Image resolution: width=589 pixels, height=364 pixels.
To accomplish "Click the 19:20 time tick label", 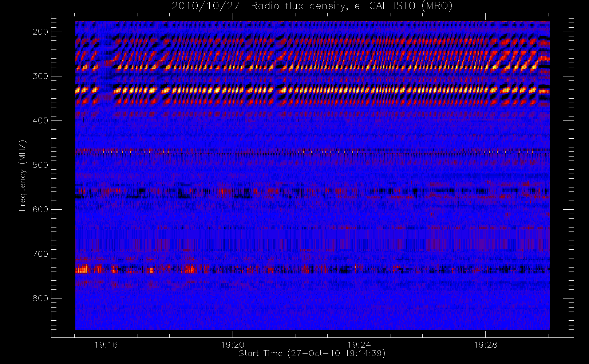I will [x=233, y=345].
